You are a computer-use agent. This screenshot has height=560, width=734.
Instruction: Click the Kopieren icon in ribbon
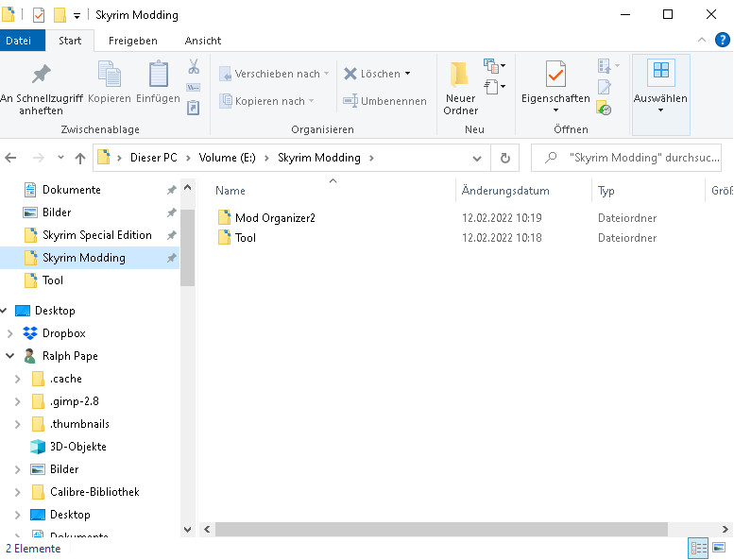[x=110, y=76]
